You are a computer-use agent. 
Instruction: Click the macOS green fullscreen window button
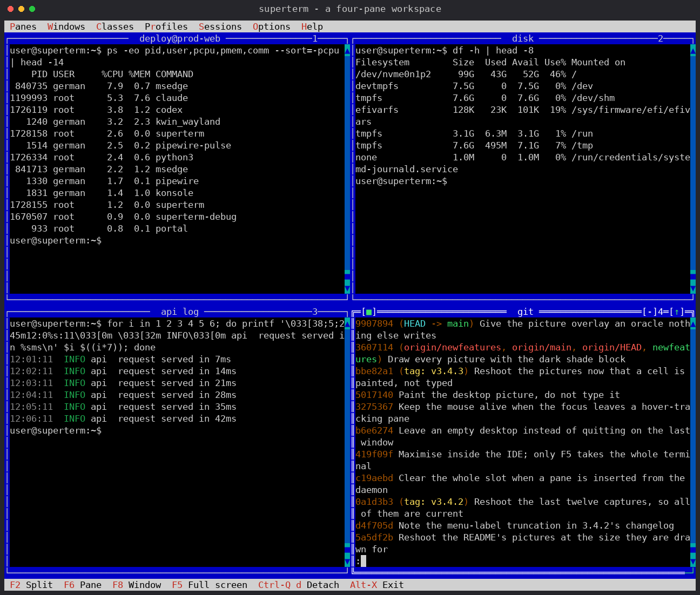[32, 9]
